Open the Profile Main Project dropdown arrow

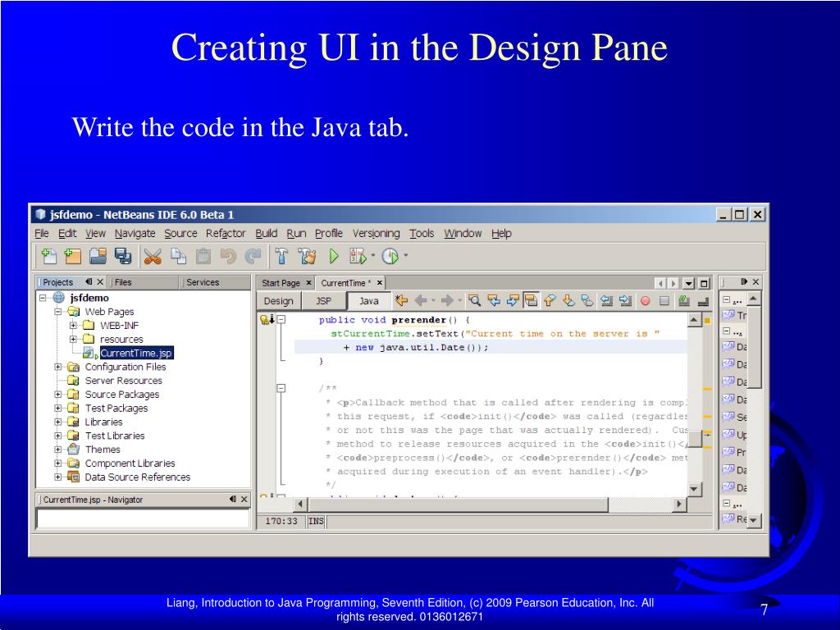click(x=405, y=256)
